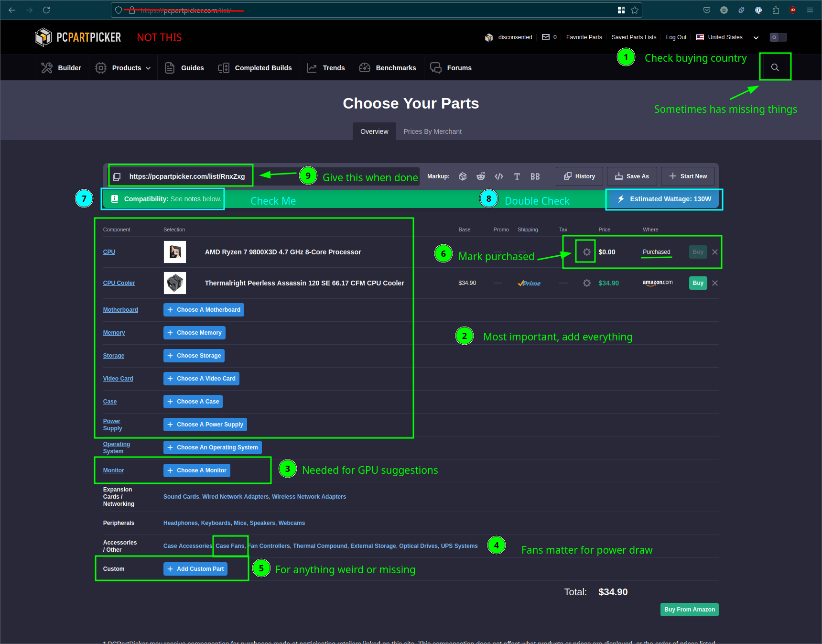The height and width of the screenshot is (644, 822).
Task: Click the browser back arrow
Action: (12, 10)
